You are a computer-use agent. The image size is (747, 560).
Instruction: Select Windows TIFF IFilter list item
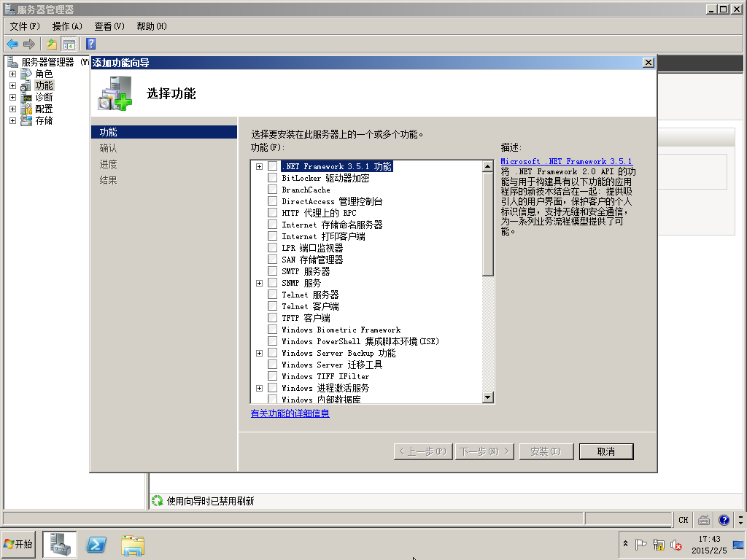pyautogui.click(x=325, y=376)
